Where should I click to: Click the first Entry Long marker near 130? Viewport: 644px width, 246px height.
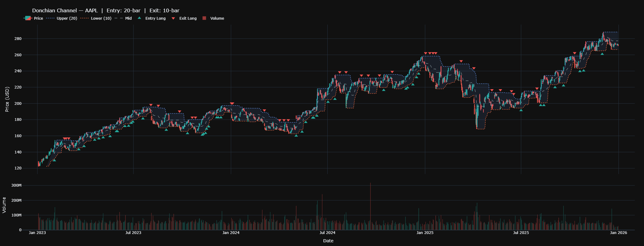click(x=54, y=160)
